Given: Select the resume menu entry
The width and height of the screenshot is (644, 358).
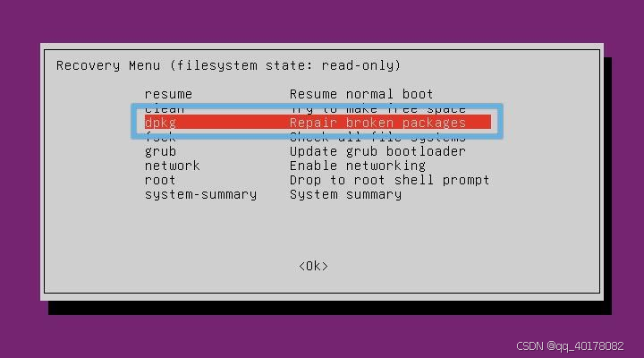Looking at the screenshot, I should click(x=168, y=95).
